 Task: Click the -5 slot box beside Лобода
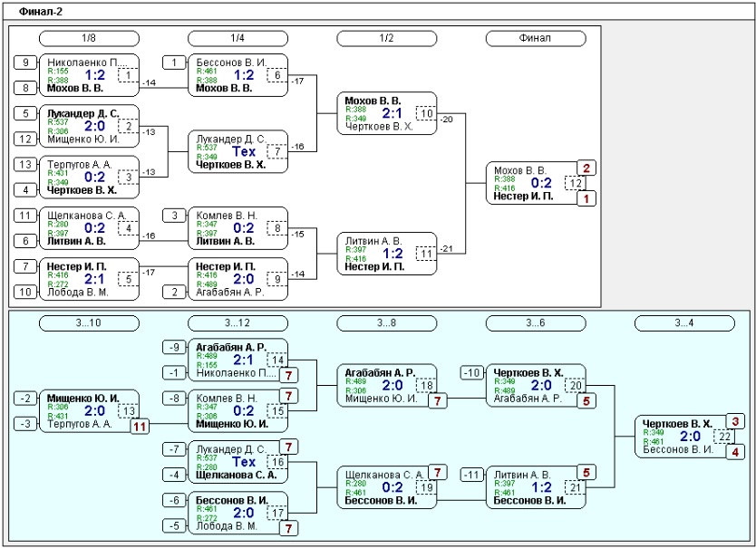[x=175, y=526]
